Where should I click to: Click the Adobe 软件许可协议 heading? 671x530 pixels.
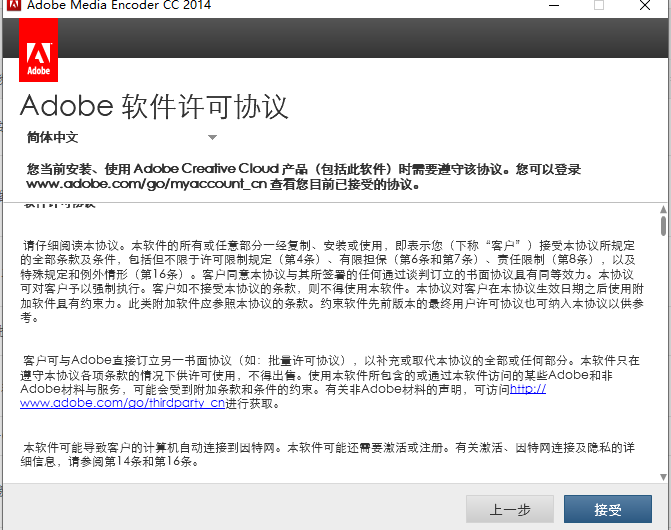154,106
